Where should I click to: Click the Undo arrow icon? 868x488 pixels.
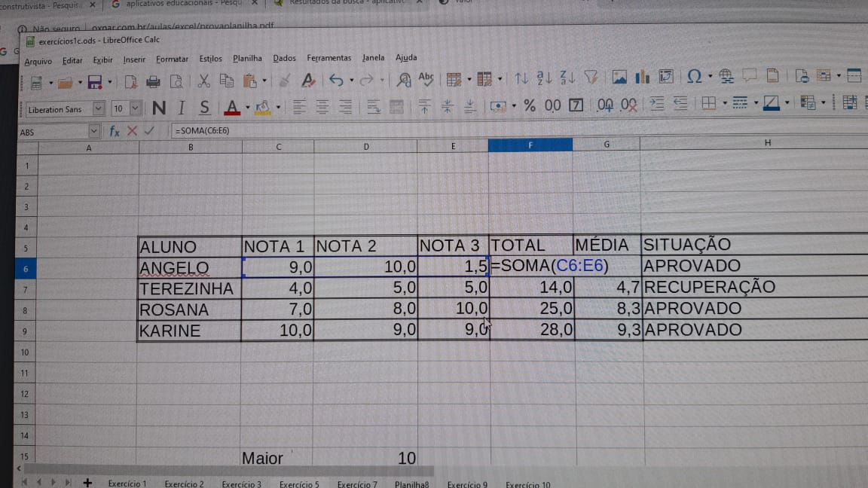(335, 81)
